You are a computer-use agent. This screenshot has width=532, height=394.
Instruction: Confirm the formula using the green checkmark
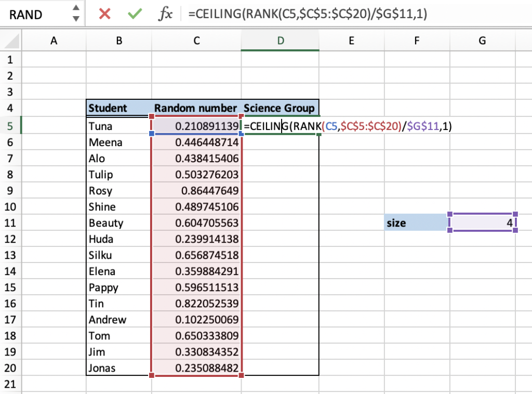point(134,14)
